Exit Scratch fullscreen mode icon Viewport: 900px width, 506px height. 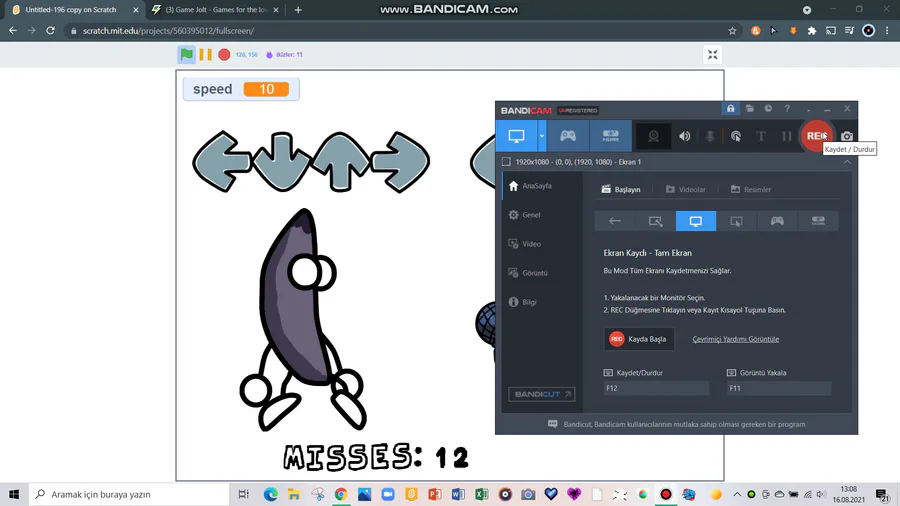712,55
